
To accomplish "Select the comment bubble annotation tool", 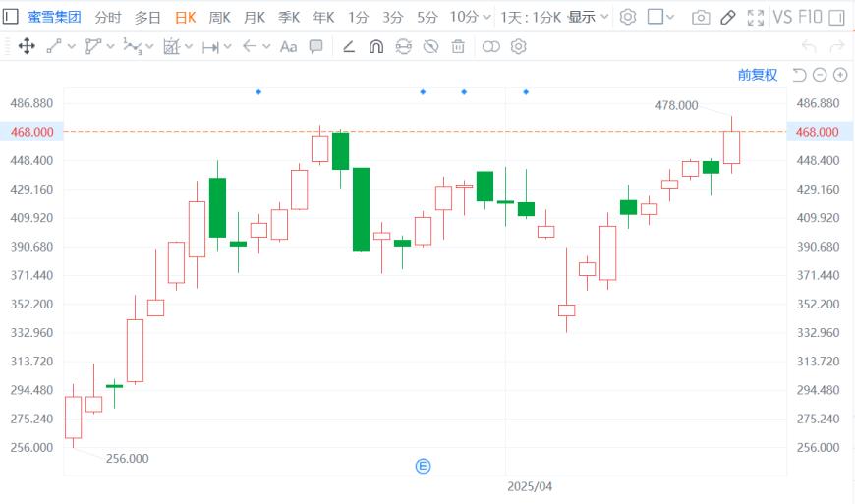I will 315,46.
